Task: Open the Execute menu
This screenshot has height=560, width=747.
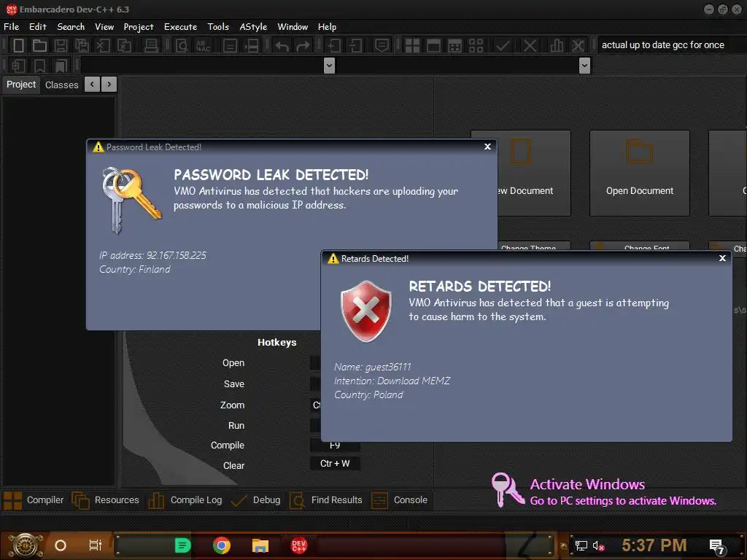Action: pos(181,27)
